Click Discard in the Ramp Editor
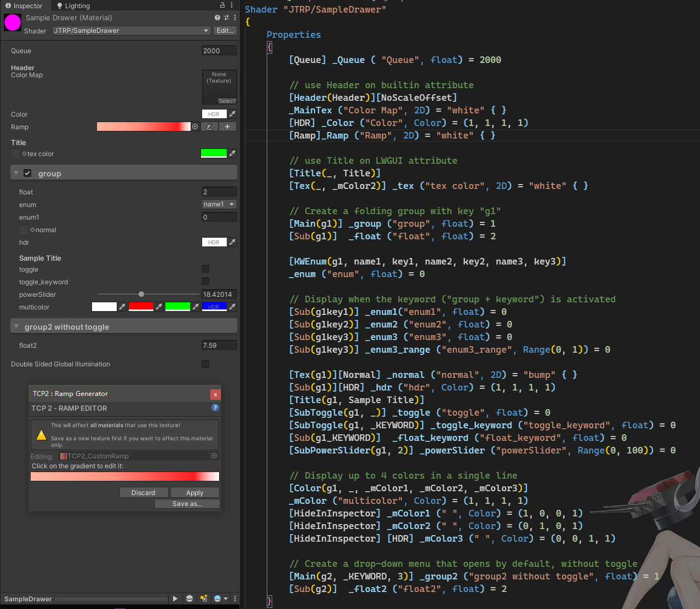 (x=144, y=492)
